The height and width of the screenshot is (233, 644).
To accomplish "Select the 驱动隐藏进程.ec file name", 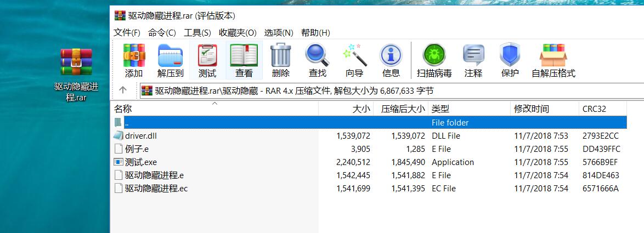I will [156, 188].
